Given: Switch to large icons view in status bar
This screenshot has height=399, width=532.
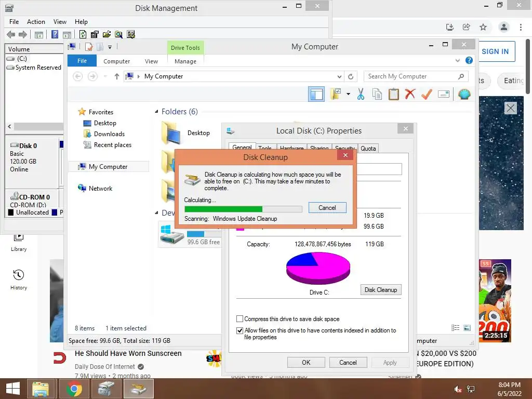Looking at the screenshot, I should point(467,328).
